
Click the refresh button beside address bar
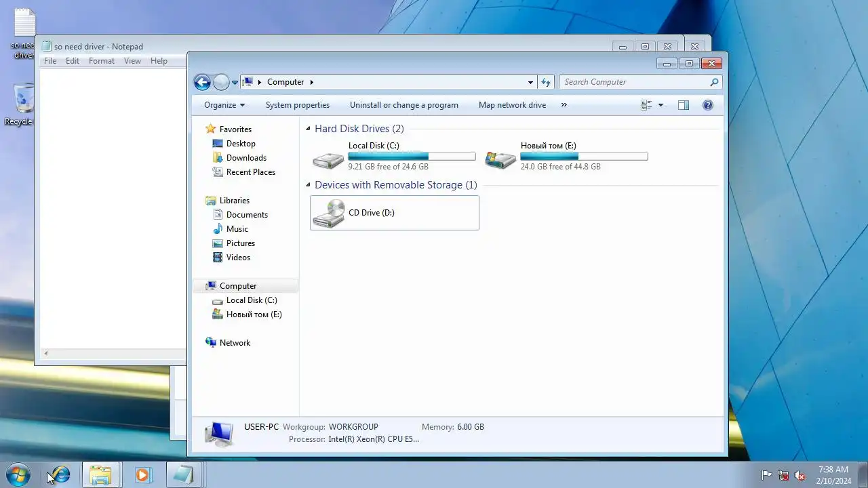click(x=546, y=82)
